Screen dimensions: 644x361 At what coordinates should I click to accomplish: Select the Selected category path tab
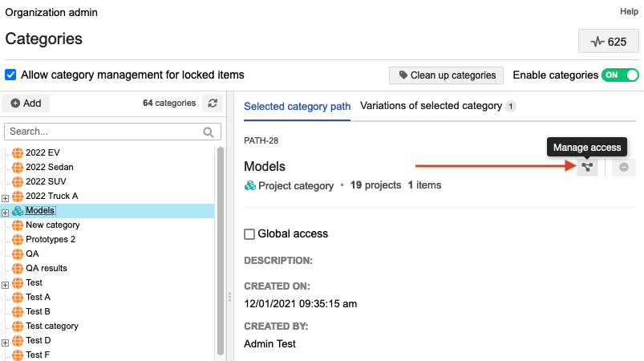[x=297, y=106]
